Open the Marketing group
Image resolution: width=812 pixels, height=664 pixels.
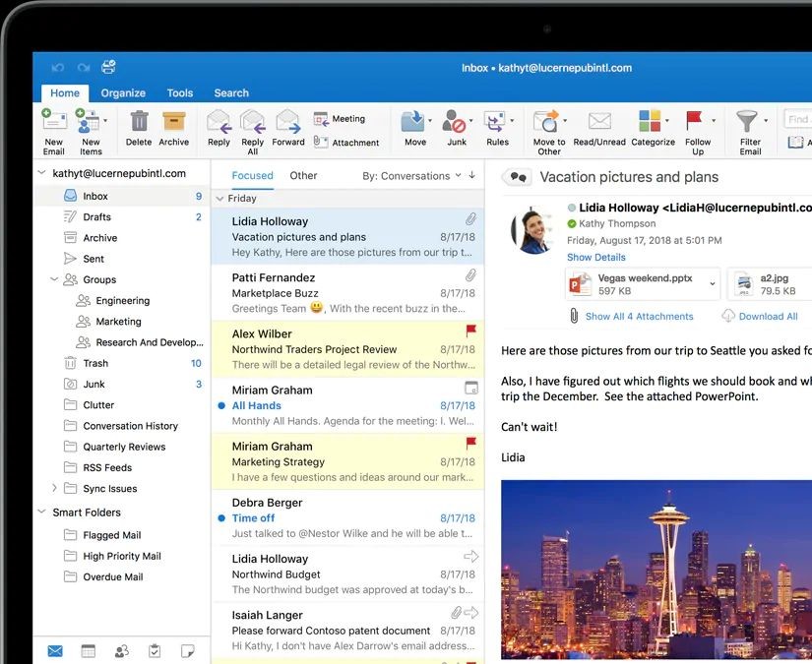click(x=120, y=322)
